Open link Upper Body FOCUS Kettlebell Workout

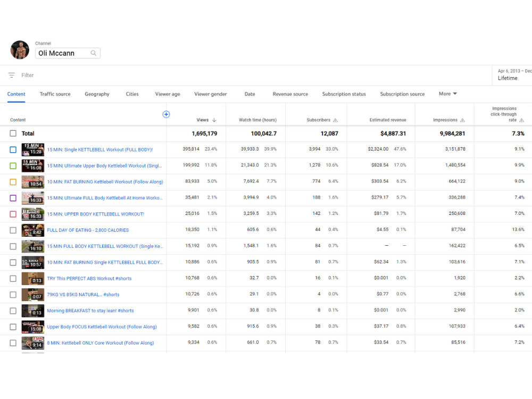102,327
